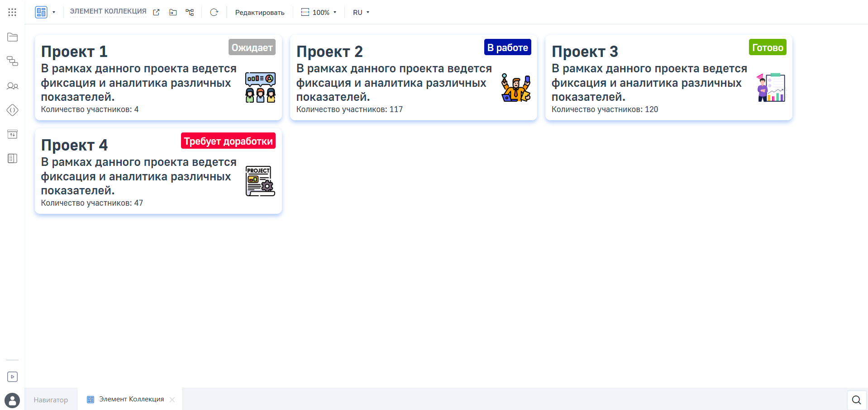The height and width of the screenshot is (410, 868).
Task: Click the curly braces code icon
Action: point(12,110)
